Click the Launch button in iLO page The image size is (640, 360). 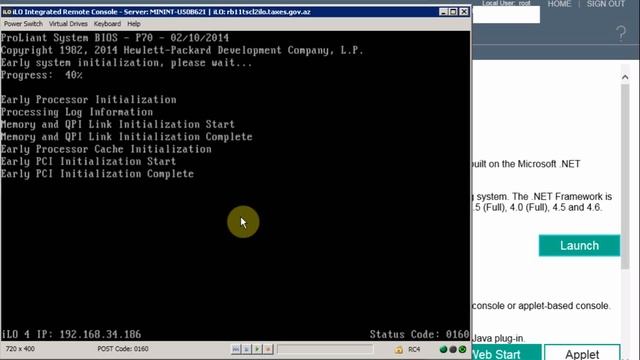[579, 245]
